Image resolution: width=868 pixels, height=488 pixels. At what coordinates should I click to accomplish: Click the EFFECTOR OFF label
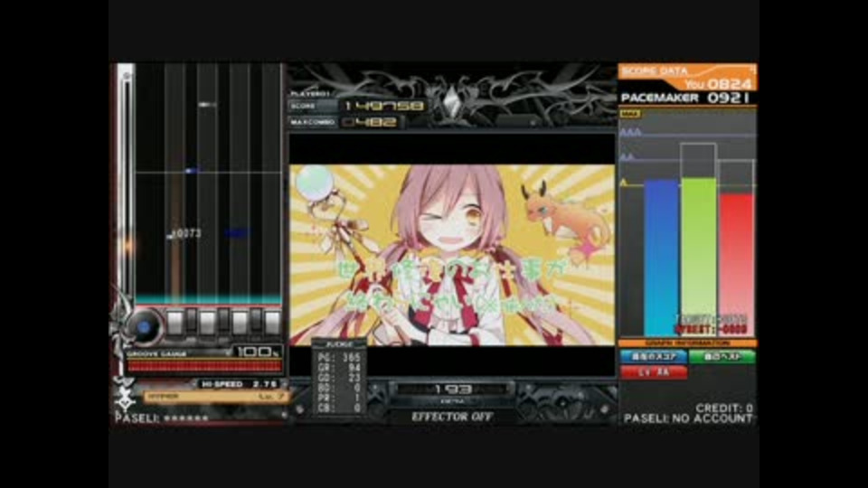(x=452, y=418)
